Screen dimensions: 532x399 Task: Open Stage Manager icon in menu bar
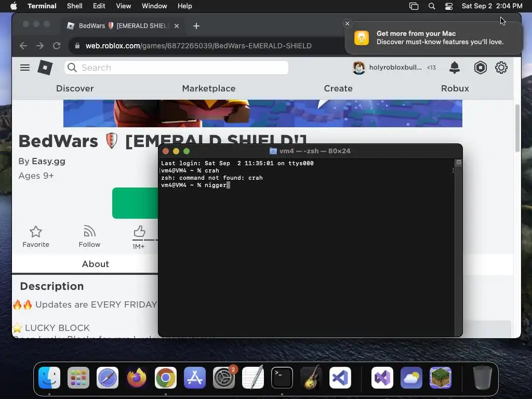(x=414, y=6)
